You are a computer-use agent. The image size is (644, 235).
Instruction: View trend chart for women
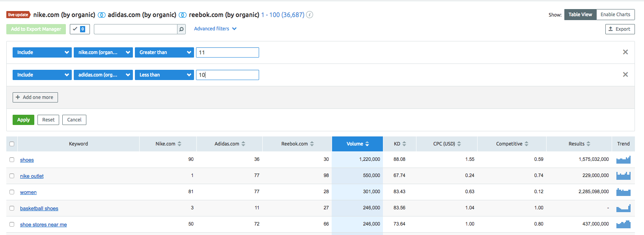tap(623, 192)
